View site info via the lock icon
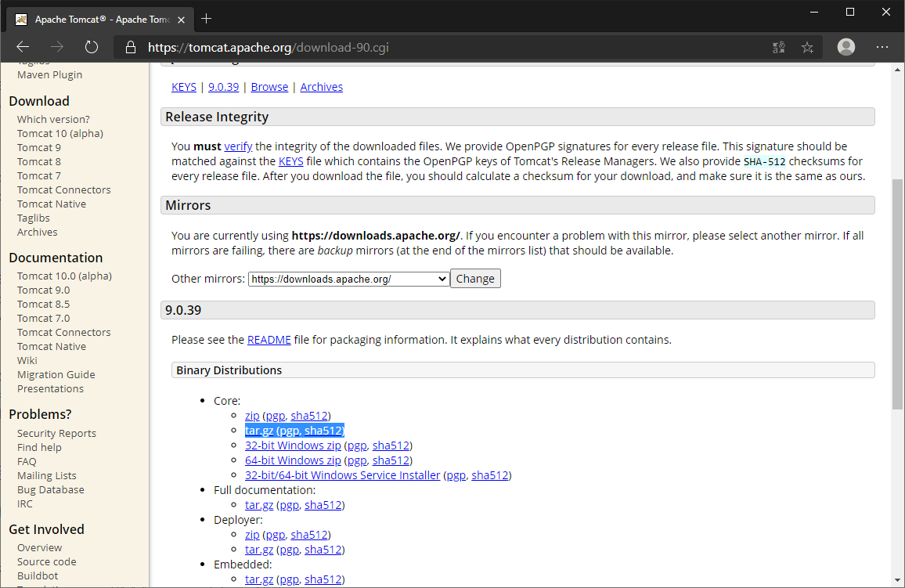Image resolution: width=905 pixels, height=588 pixels. [x=131, y=47]
